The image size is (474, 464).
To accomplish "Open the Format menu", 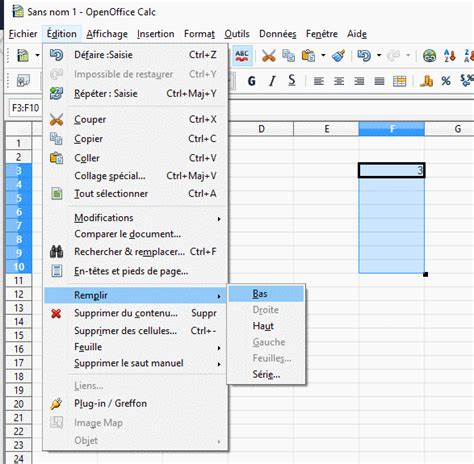I will tap(199, 34).
